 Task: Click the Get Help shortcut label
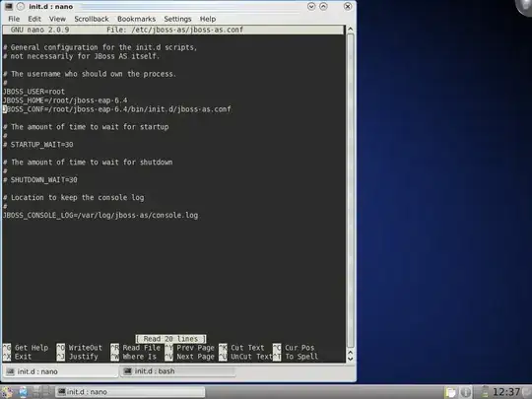32,348
